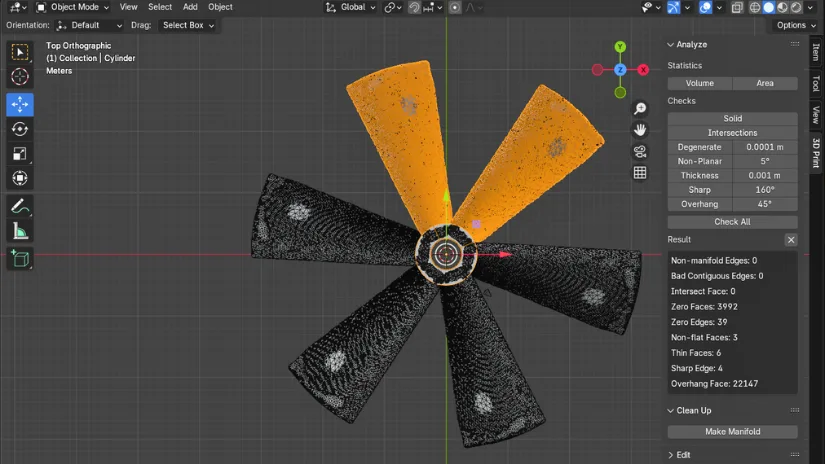Open the editor type selector icon
825x464 pixels.
(x=18, y=7)
